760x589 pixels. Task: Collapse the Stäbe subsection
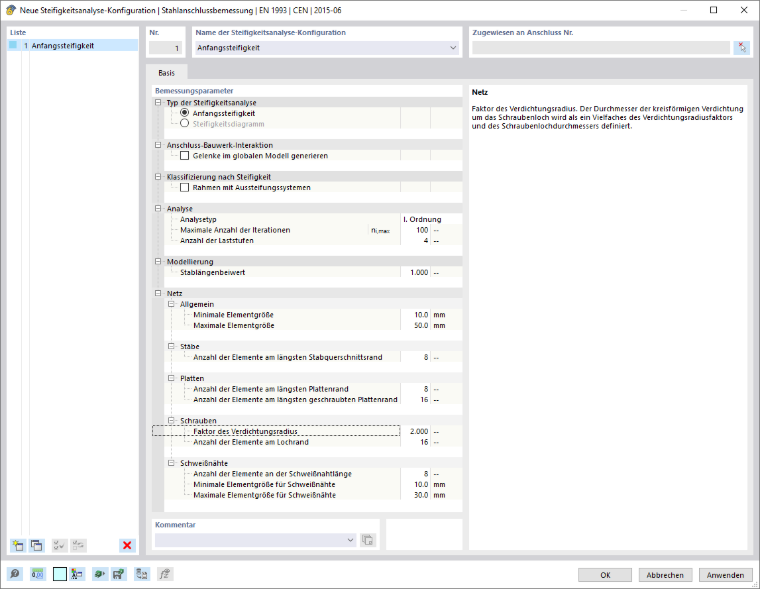point(171,346)
